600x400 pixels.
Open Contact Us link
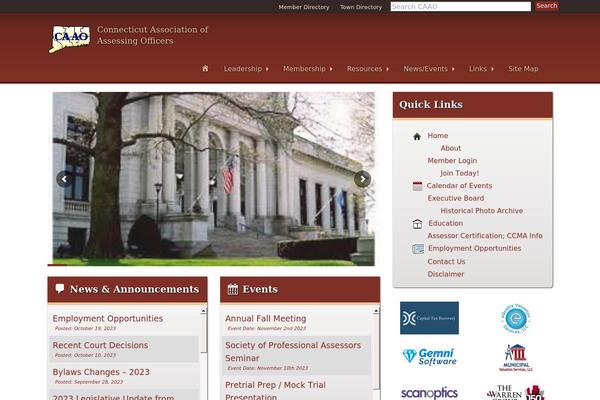(446, 261)
